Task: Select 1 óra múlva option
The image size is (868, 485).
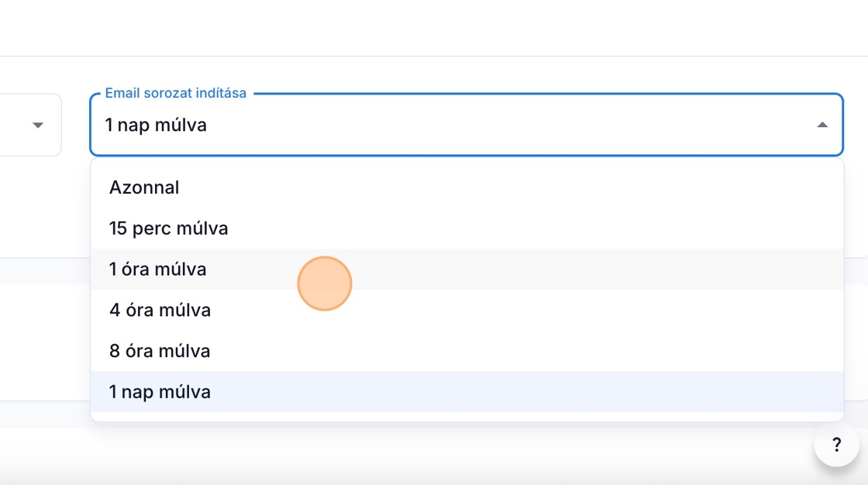Action: 157,270
